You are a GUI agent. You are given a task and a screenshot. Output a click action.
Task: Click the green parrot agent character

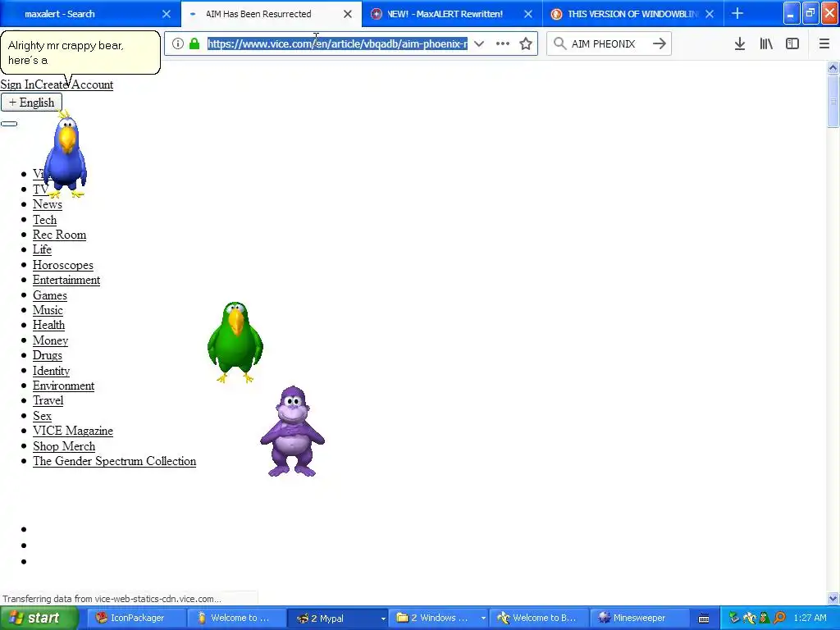pos(235,342)
